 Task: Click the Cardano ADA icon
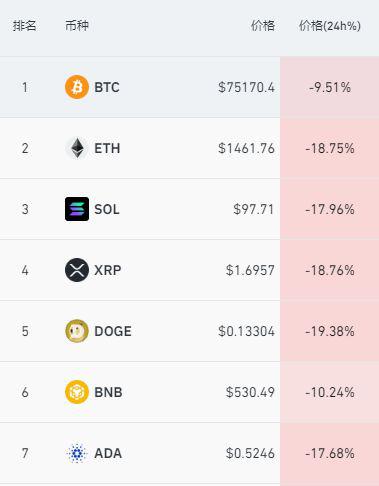77,453
